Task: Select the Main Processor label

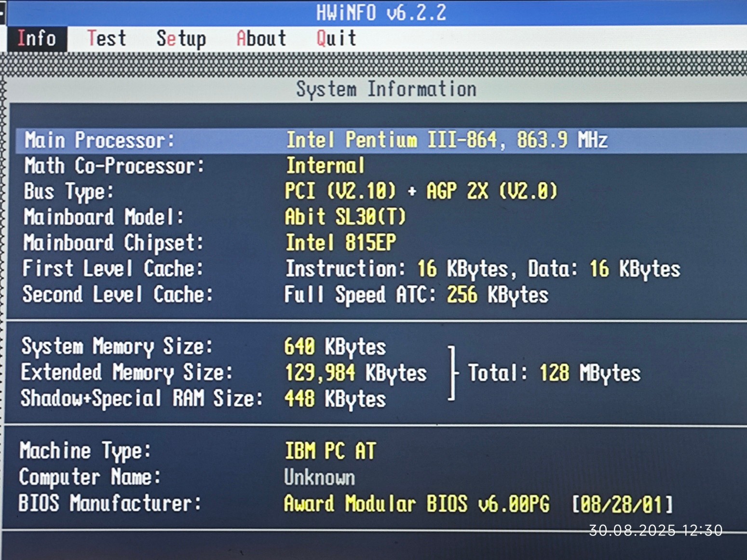Action: tap(99, 140)
